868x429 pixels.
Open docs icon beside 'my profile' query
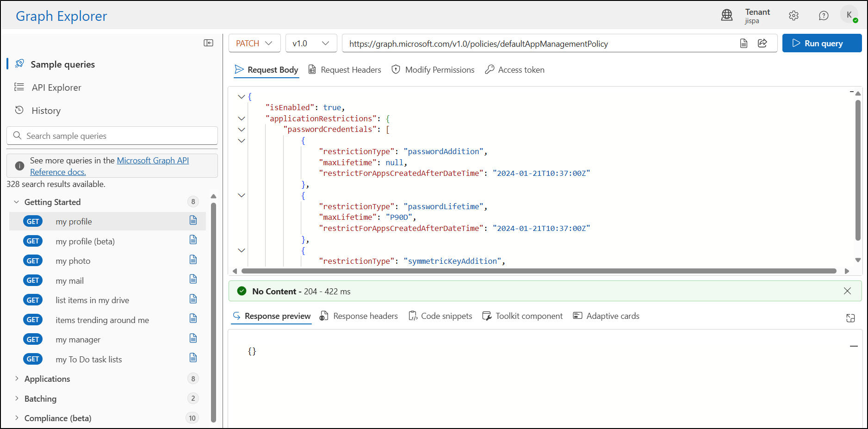click(193, 221)
